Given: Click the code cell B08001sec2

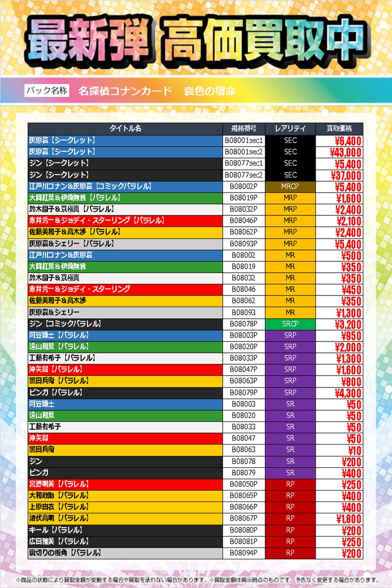Looking at the screenshot, I should coord(244,152).
